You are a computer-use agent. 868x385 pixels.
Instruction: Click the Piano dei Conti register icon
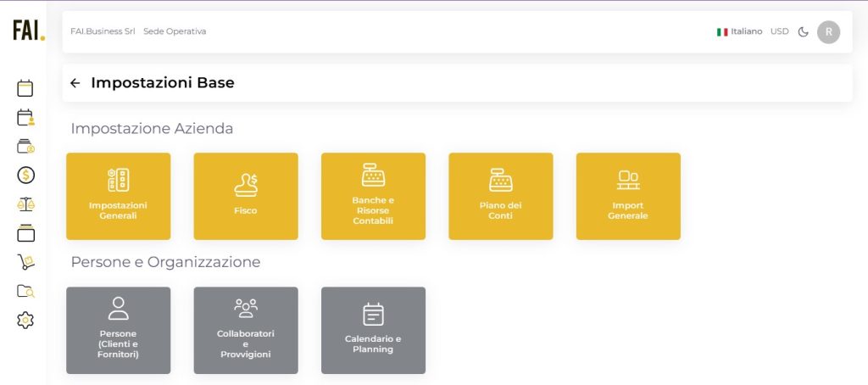coord(500,180)
